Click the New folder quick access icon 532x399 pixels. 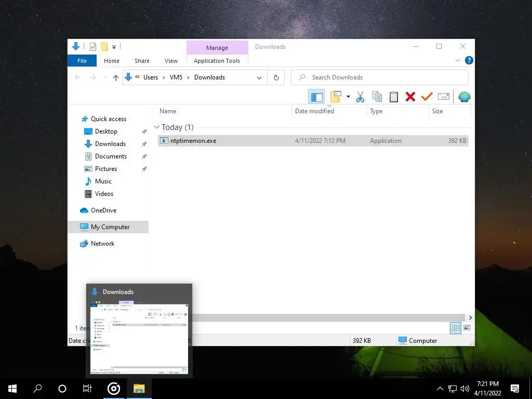click(105, 47)
